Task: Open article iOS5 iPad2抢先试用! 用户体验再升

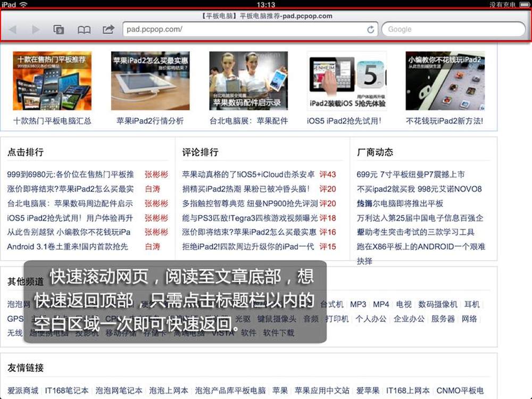Action: tap(70, 218)
